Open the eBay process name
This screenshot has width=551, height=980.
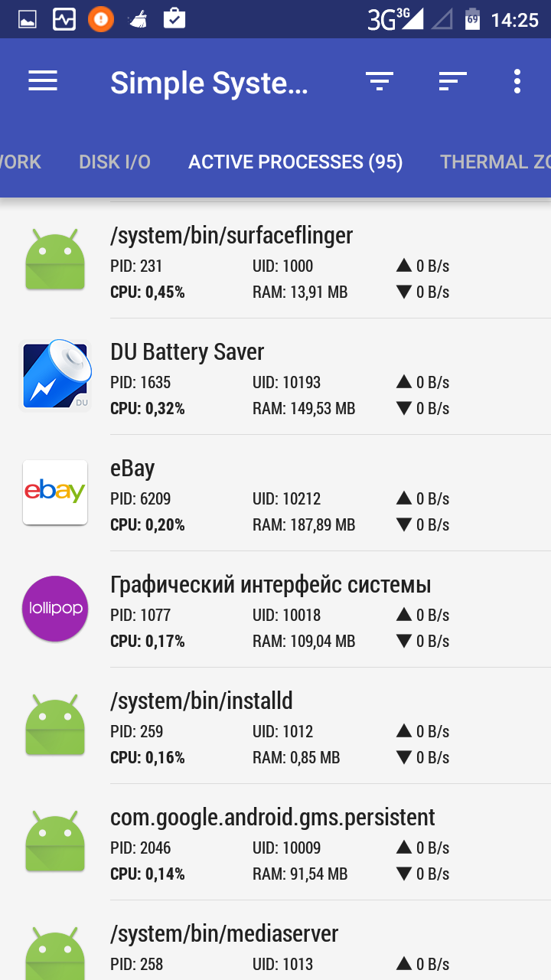point(132,469)
